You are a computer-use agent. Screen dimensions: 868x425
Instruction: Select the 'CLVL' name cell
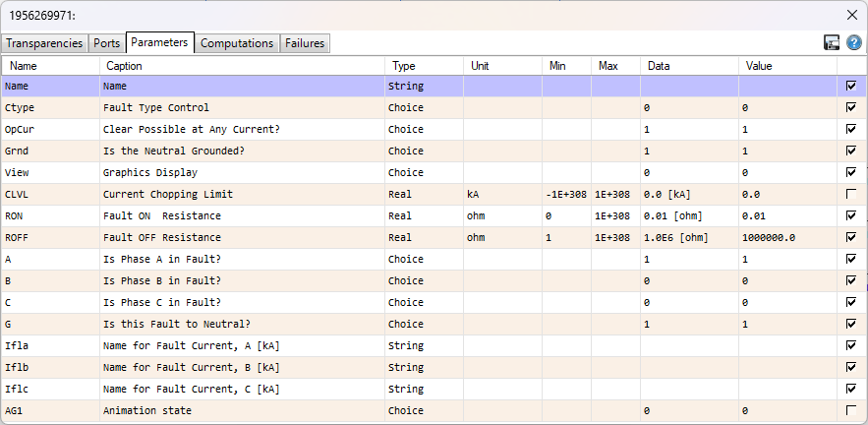pyautogui.click(x=50, y=194)
